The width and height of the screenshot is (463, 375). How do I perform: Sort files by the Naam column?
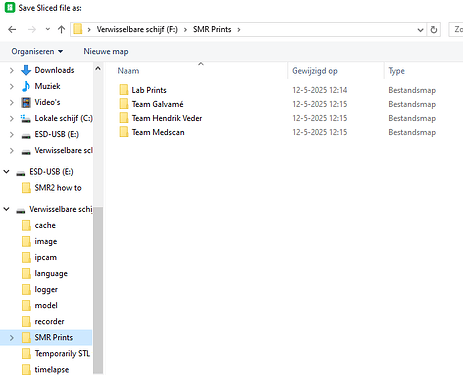point(128,71)
